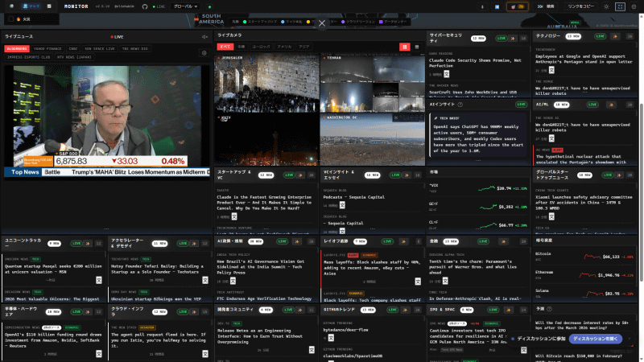This screenshot has width=644, height=362.
Task: Filter live cameras by アジア tab
Action: coord(304,47)
